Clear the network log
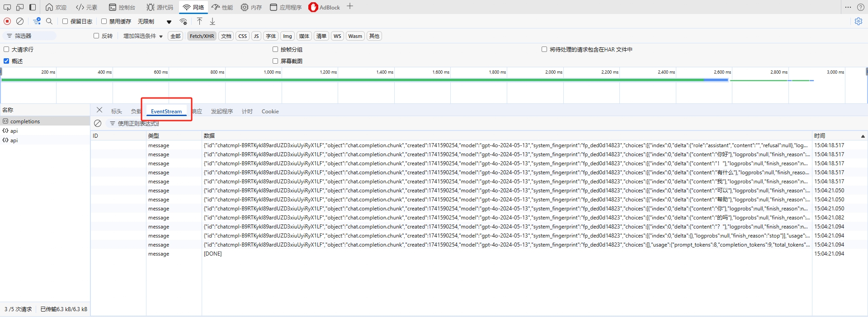The height and width of the screenshot is (317, 868). tap(20, 21)
